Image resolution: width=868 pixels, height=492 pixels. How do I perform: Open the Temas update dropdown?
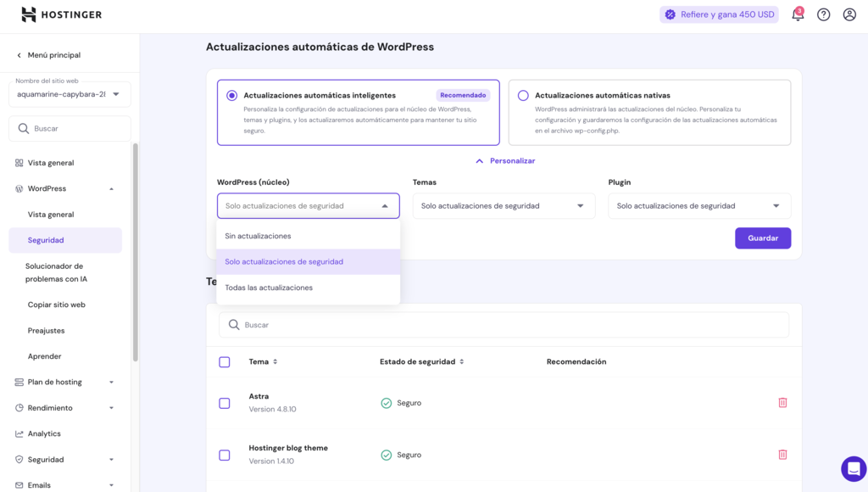click(x=504, y=205)
